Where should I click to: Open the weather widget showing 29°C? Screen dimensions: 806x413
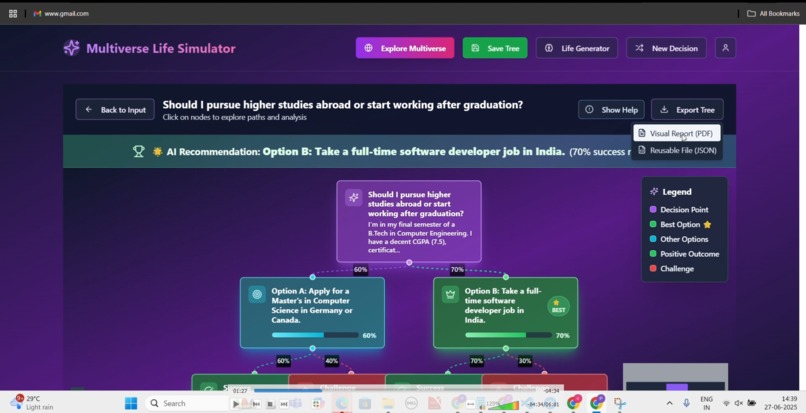click(x=32, y=403)
